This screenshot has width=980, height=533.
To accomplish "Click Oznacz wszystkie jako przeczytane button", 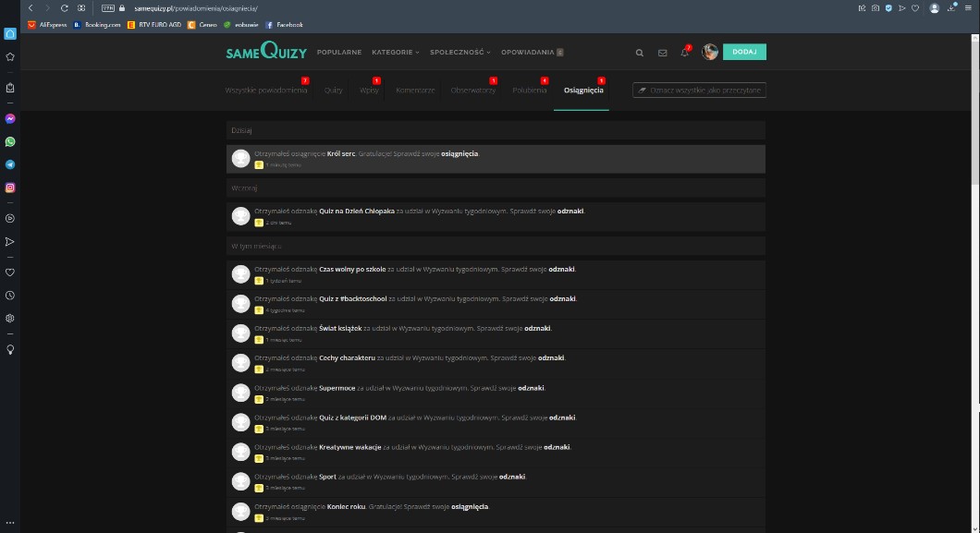I will click(x=699, y=91).
